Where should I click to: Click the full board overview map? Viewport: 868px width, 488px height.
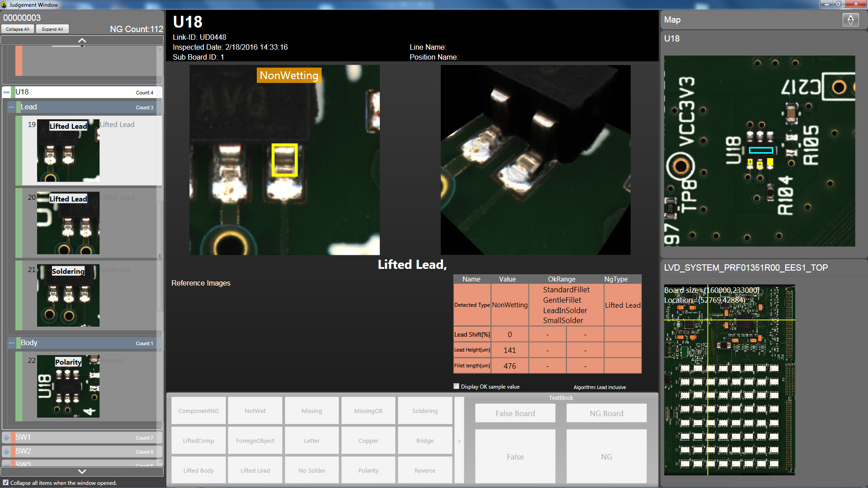point(730,380)
